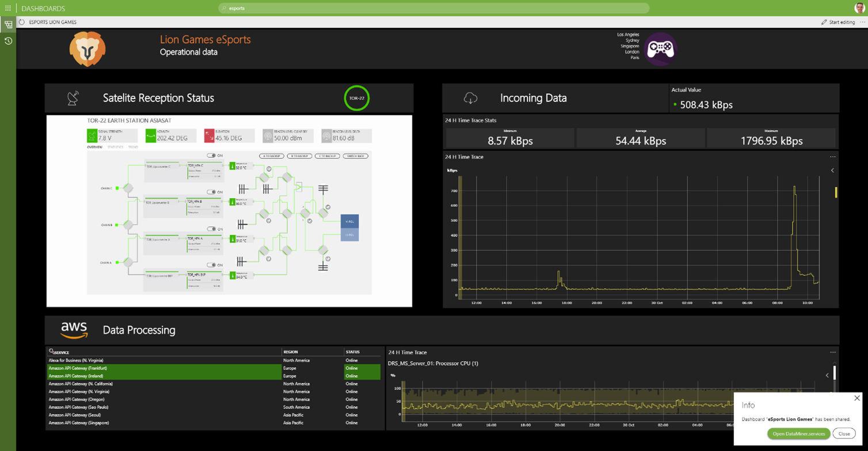Click the H-POL block

(x=349, y=234)
